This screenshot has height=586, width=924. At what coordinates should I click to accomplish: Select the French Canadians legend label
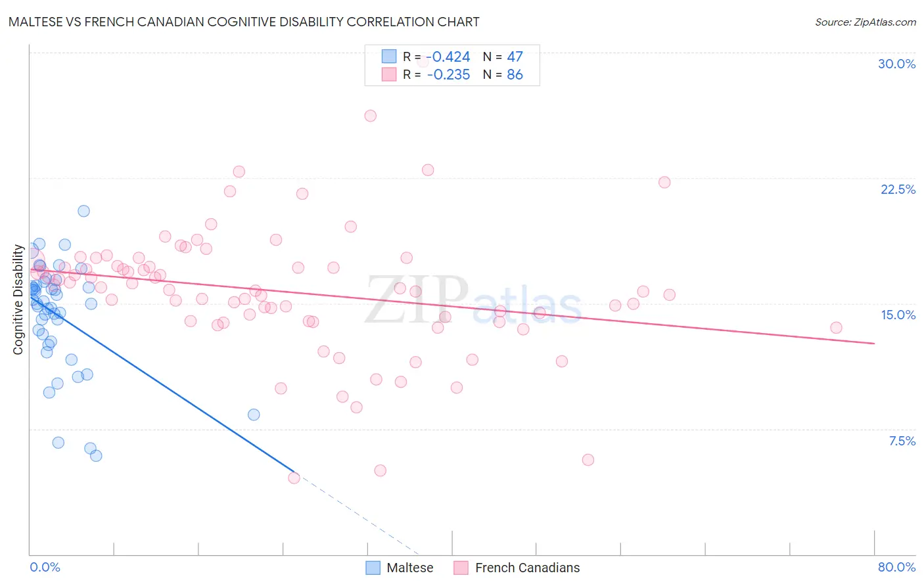pos(527,568)
